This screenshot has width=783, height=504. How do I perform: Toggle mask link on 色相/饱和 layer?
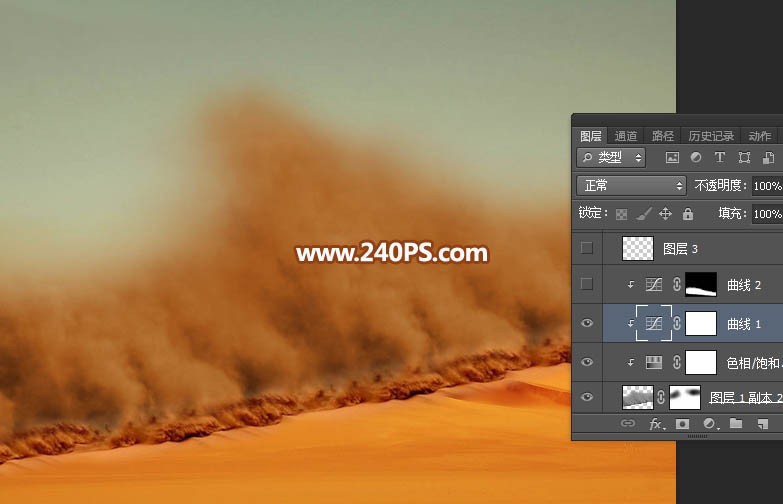point(677,362)
